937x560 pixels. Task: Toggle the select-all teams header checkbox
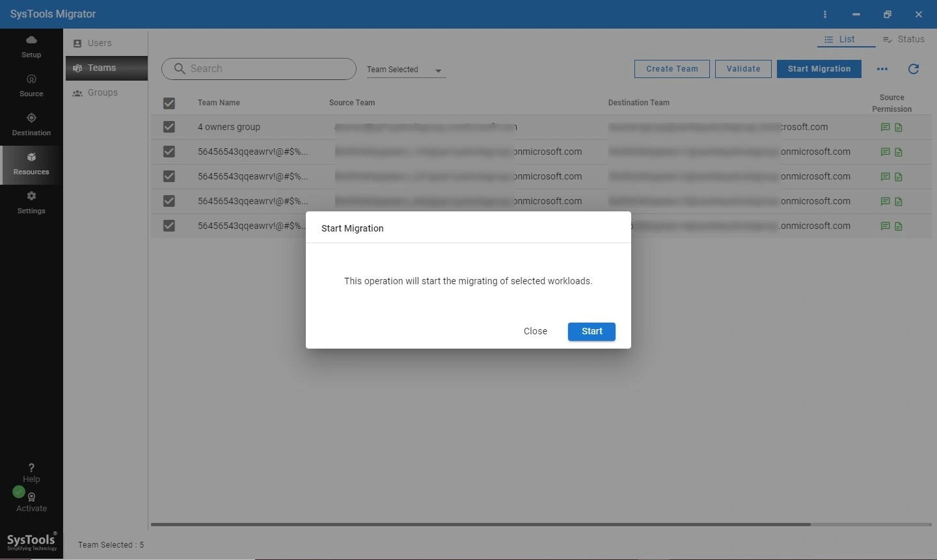click(x=169, y=103)
